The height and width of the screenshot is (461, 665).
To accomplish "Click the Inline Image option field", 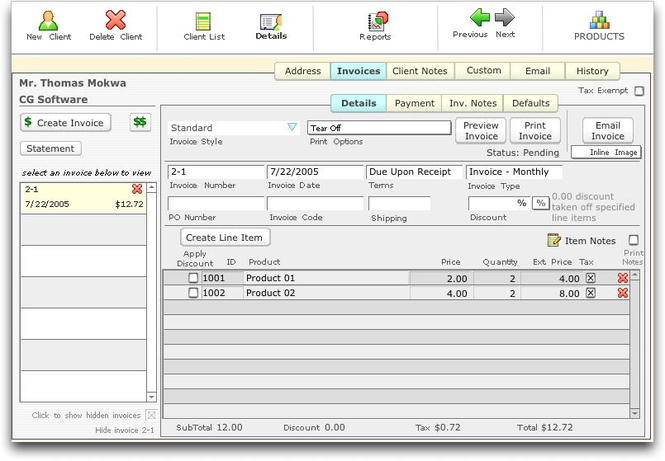I will (x=606, y=152).
